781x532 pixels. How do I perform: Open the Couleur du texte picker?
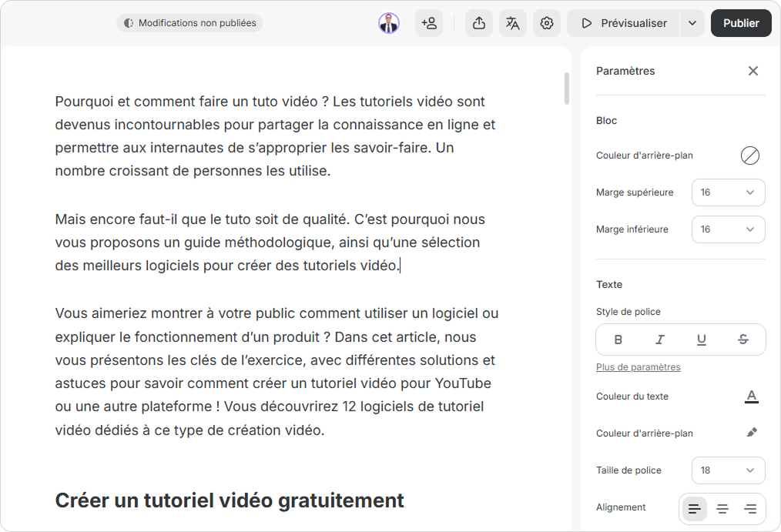[x=751, y=396]
